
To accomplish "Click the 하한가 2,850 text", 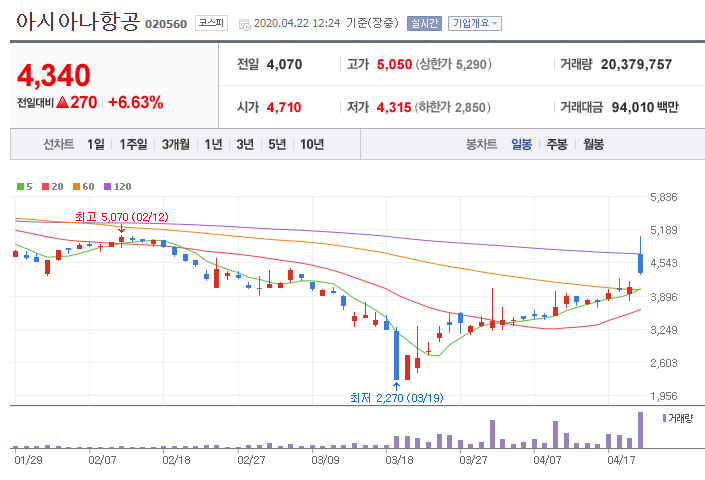I will pos(452,107).
